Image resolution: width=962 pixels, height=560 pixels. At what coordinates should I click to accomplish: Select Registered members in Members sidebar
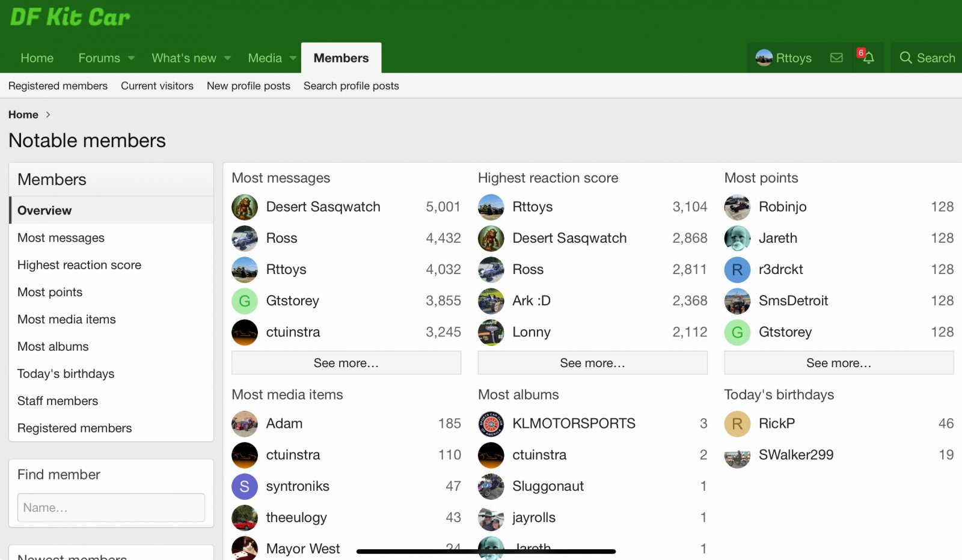(x=111, y=428)
